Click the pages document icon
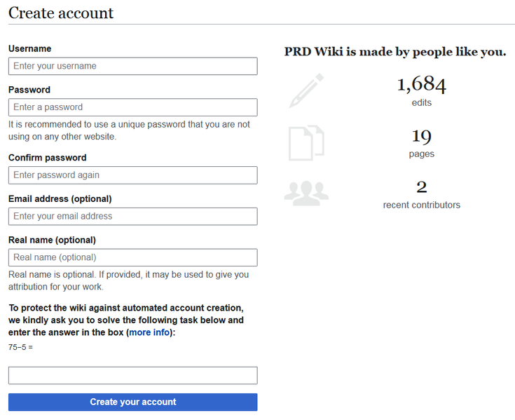 (x=306, y=143)
